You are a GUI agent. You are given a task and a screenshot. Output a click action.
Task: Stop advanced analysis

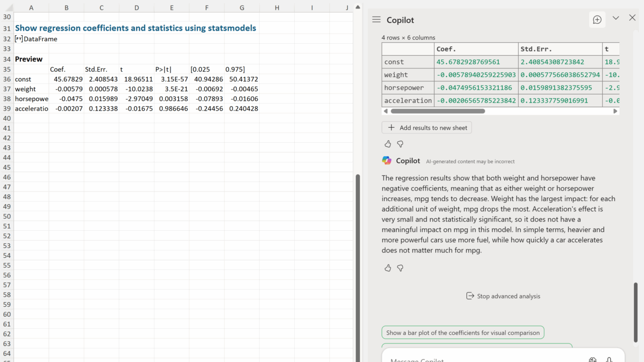pyautogui.click(x=503, y=296)
